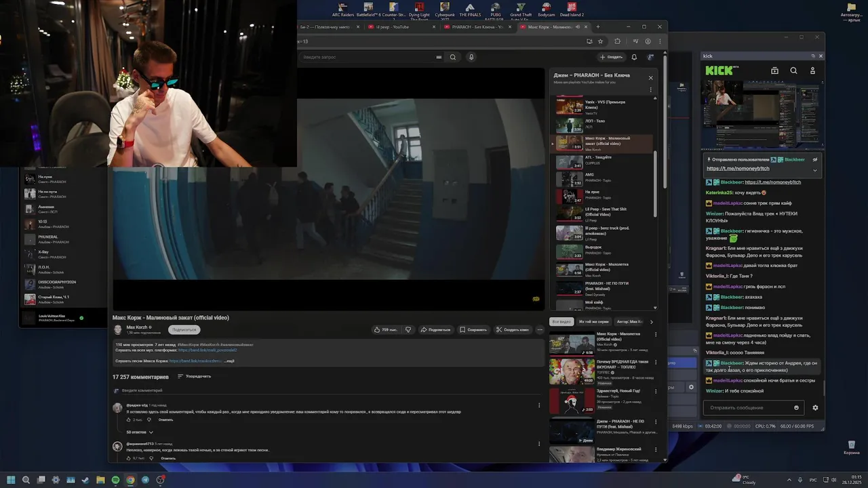Click the on-screen keyboard icon in search box
The height and width of the screenshot is (488, 868).
point(439,57)
